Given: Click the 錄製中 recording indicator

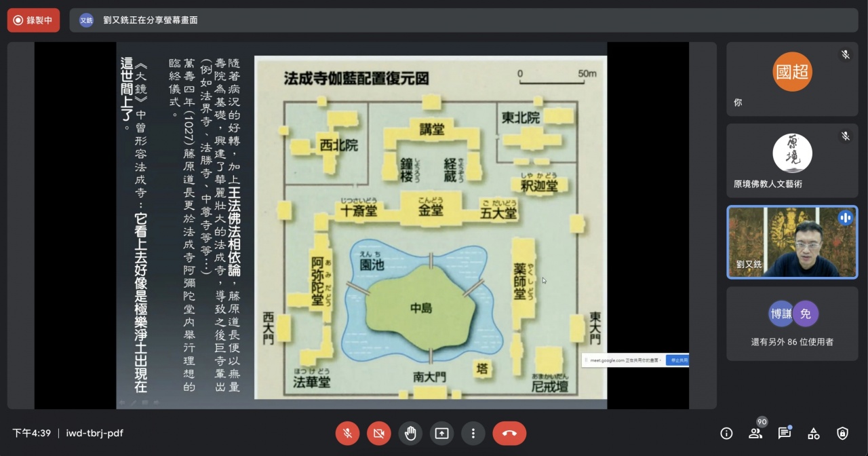Looking at the screenshot, I should (x=33, y=20).
